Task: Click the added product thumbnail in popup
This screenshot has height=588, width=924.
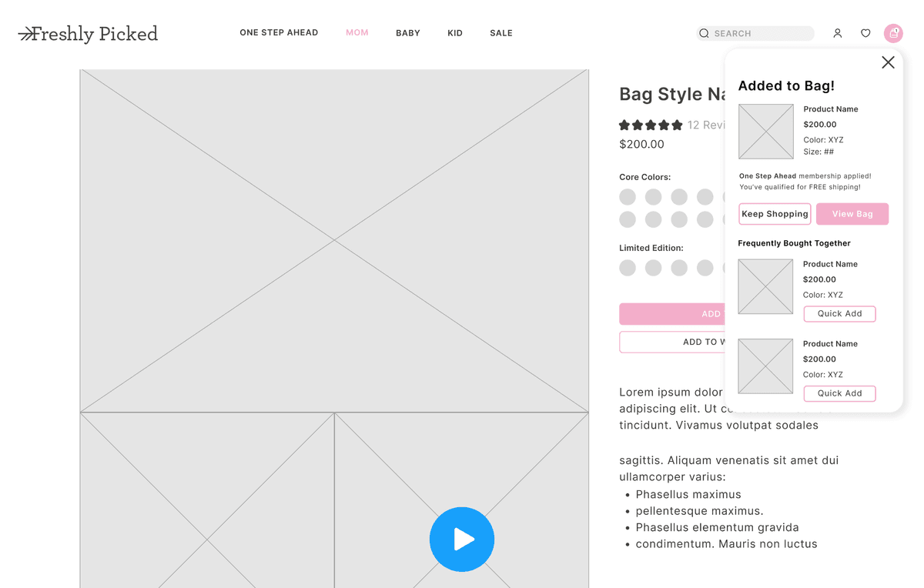Action: pos(765,132)
